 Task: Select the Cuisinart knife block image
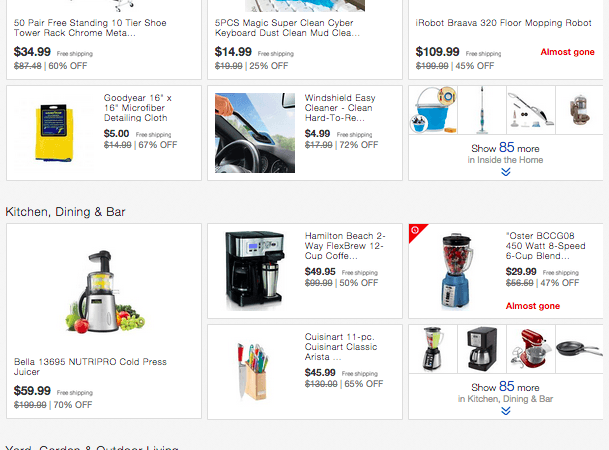(254, 372)
